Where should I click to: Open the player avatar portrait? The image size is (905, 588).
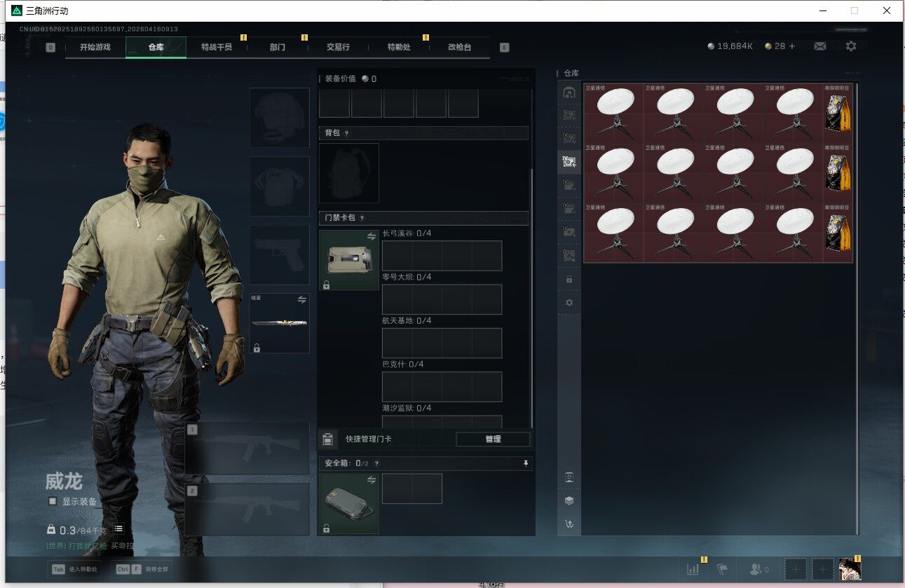pos(850,569)
